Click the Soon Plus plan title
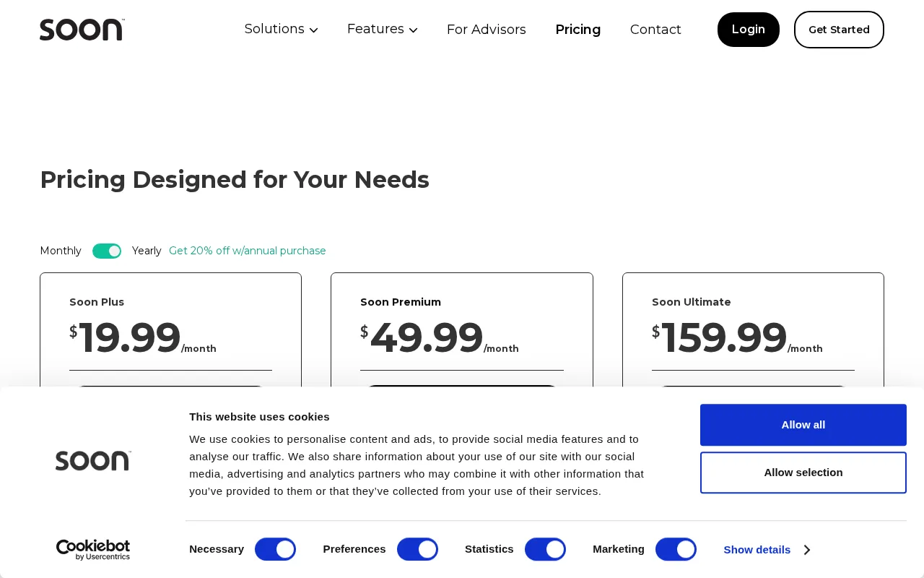Viewport: 924px width, 578px height. coord(97,302)
